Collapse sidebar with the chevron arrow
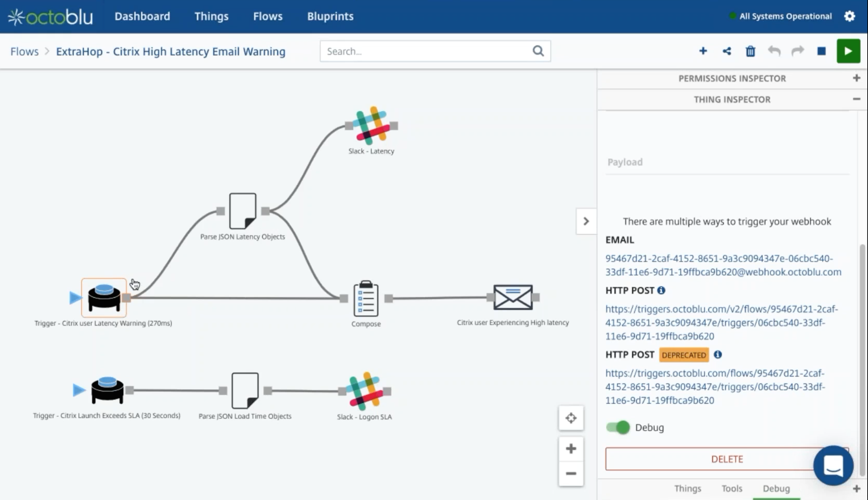The width and height of the screenshot is (868, 500). 586,221
